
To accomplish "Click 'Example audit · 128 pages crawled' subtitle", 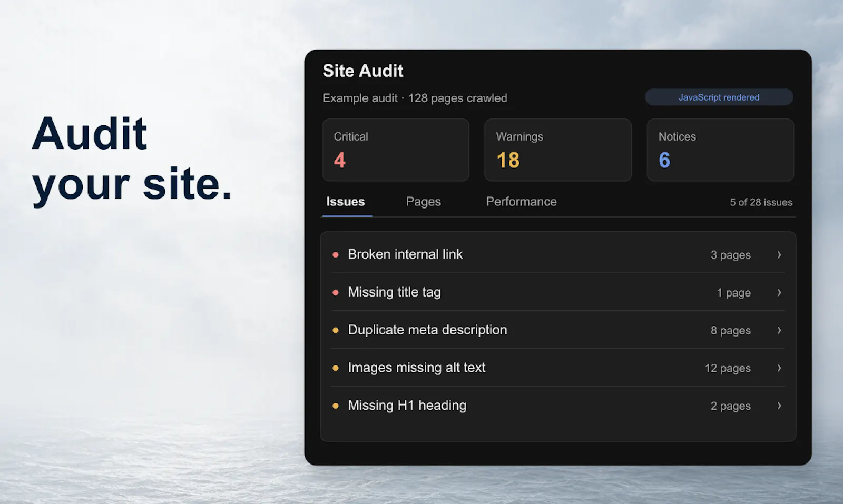I will click(415, 98).
